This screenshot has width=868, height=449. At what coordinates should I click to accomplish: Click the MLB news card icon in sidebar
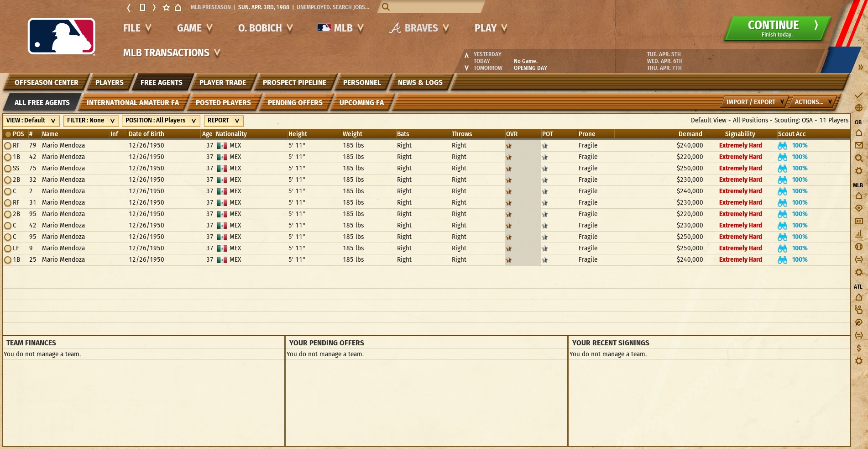(x=858, y=221)
